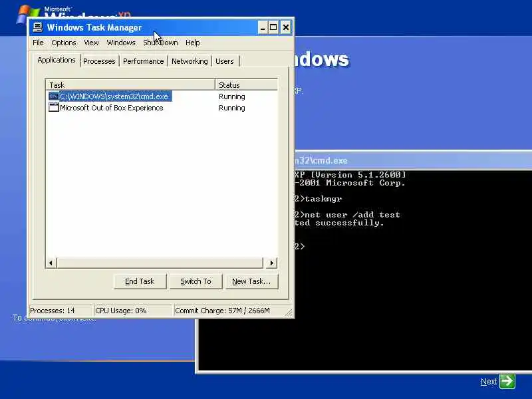Screen dimensions: 532x399
Task: Select the Applications tab
Action: pos(57,60)
